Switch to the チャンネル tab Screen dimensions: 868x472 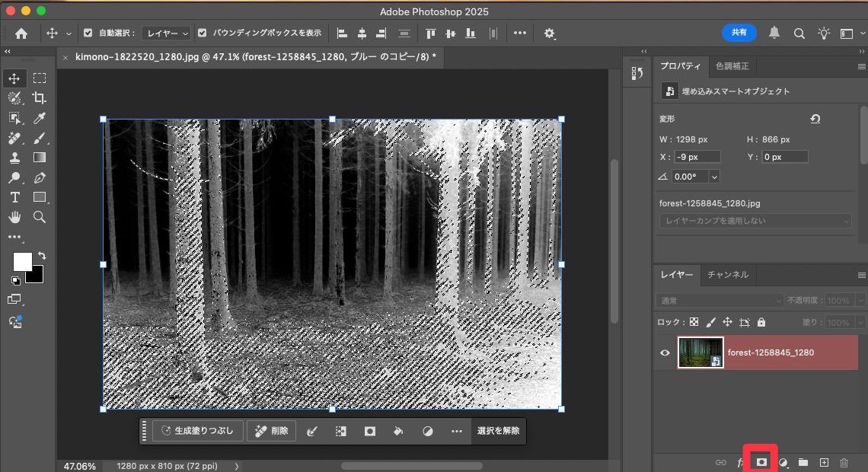pos(727,275)
